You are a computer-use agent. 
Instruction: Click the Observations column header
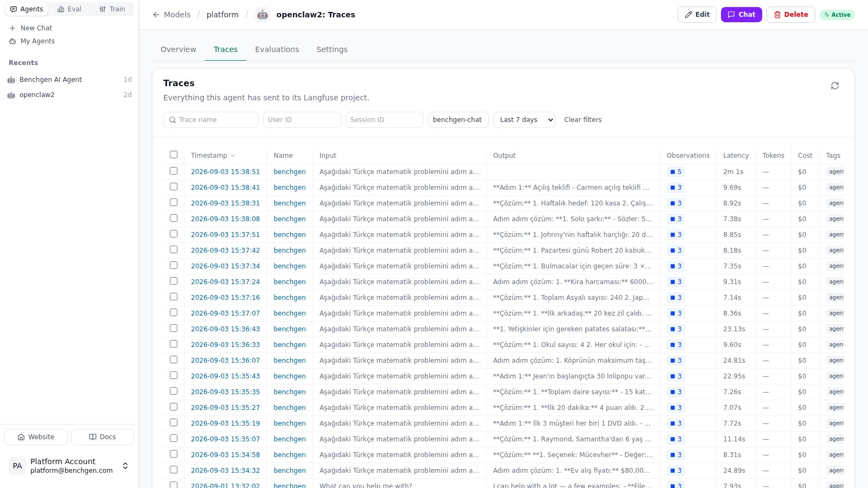(x=688, y=156)
